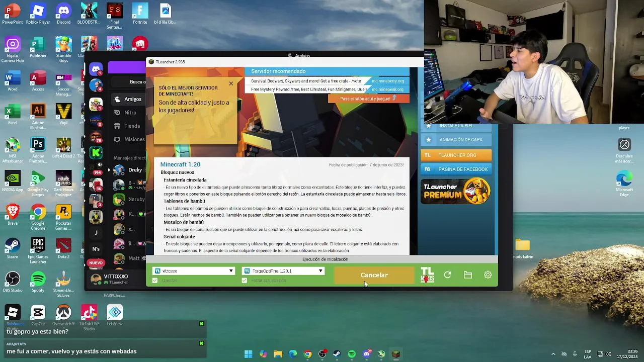
Task: Click the mc.mineberry.org server link
Action: 388,81
